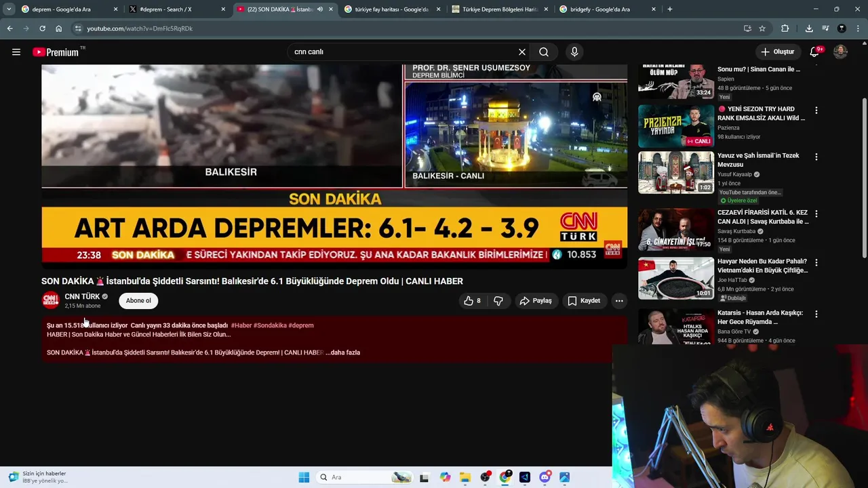Image resolution: width=868 pixels, height=488 pixels.
Task: Open CNN TÜRK channel name link
Action: pos(82,296)
